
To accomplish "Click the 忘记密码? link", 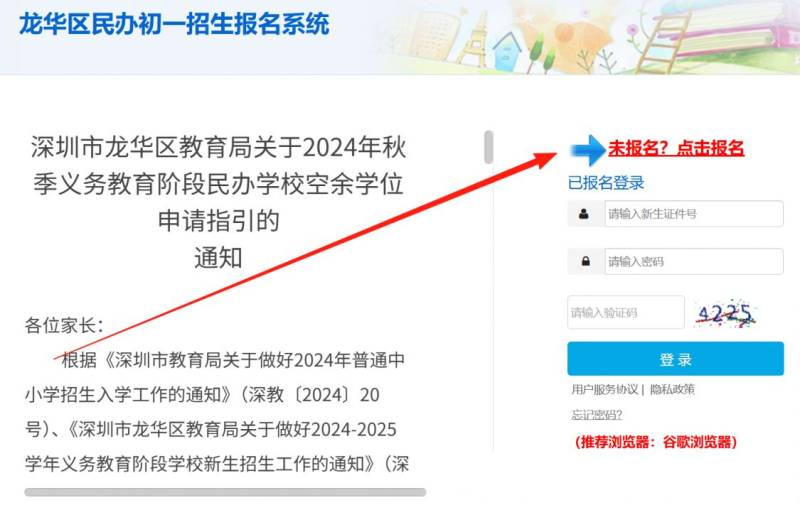I will 596,415.
